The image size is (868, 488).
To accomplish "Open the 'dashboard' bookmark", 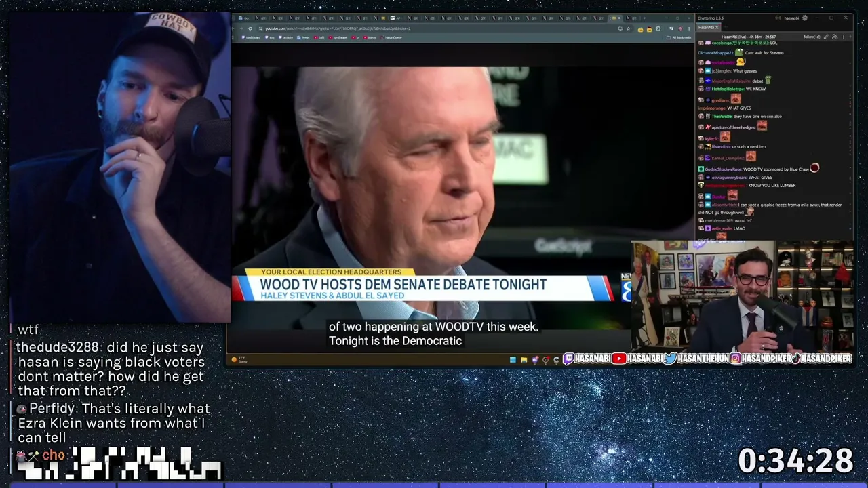I will (252, 37).
